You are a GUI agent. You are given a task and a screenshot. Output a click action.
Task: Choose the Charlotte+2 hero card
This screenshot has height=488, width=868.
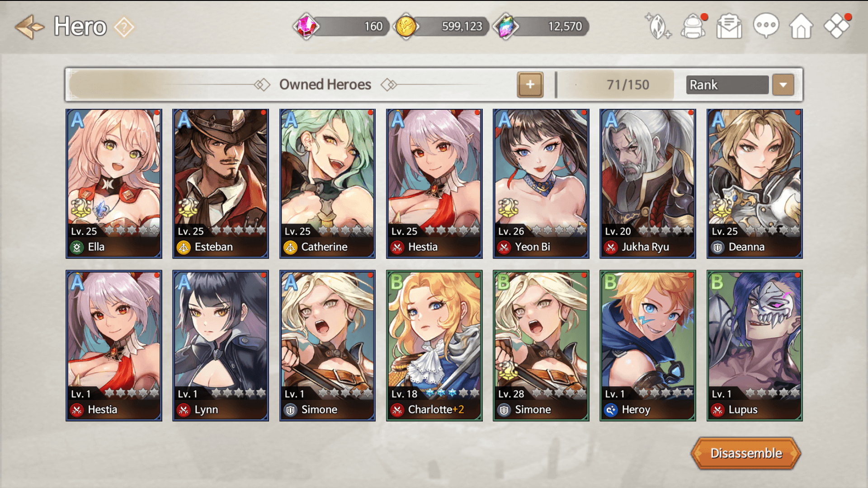tap(434, 346)
